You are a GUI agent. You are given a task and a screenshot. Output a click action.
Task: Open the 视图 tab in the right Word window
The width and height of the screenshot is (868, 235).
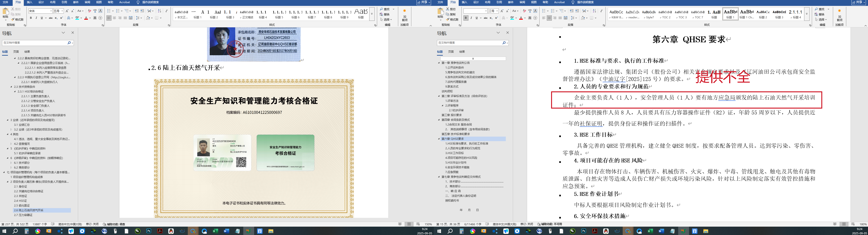point(534,2)
